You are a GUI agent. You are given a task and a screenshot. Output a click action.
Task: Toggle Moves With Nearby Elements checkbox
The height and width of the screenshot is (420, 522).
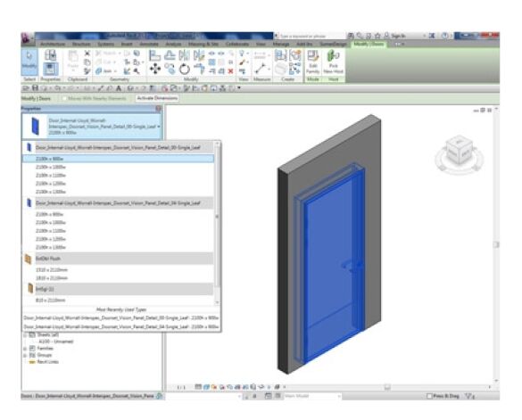65,98
